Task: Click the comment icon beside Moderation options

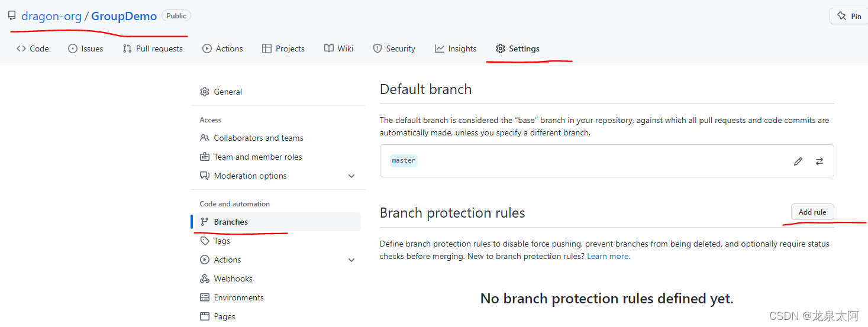Action: pyautogui.click(x=205, y=176)
